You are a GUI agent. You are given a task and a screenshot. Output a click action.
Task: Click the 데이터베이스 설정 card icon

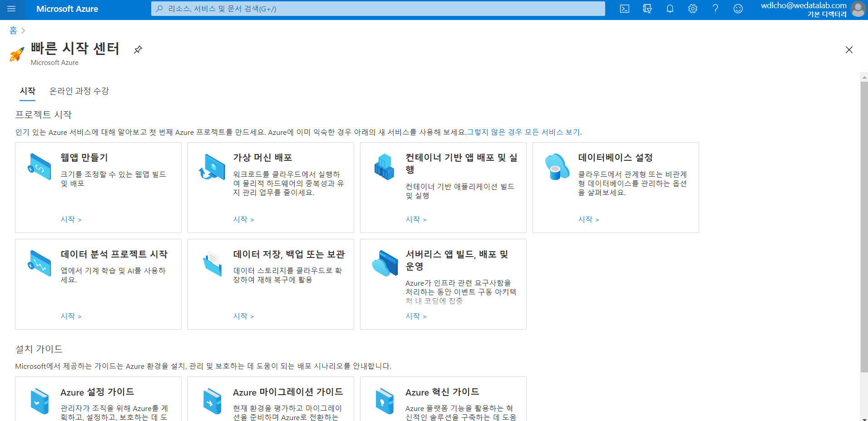557,167
